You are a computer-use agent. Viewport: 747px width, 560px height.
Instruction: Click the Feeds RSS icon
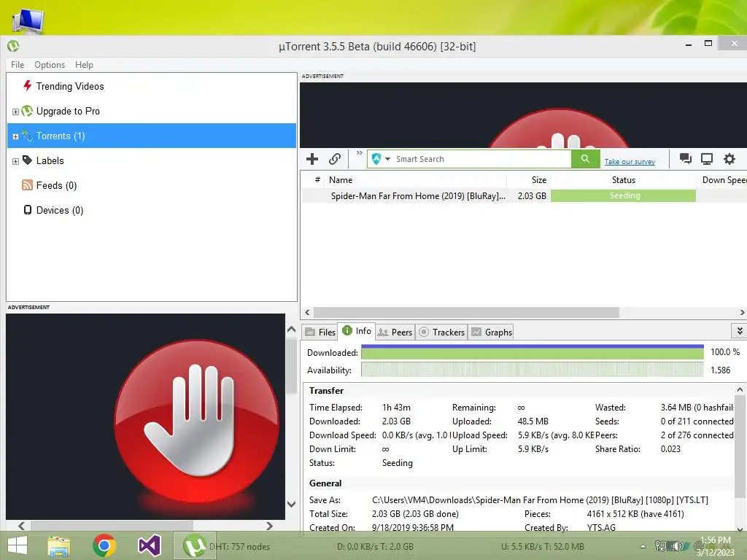[x=27, y=185]
